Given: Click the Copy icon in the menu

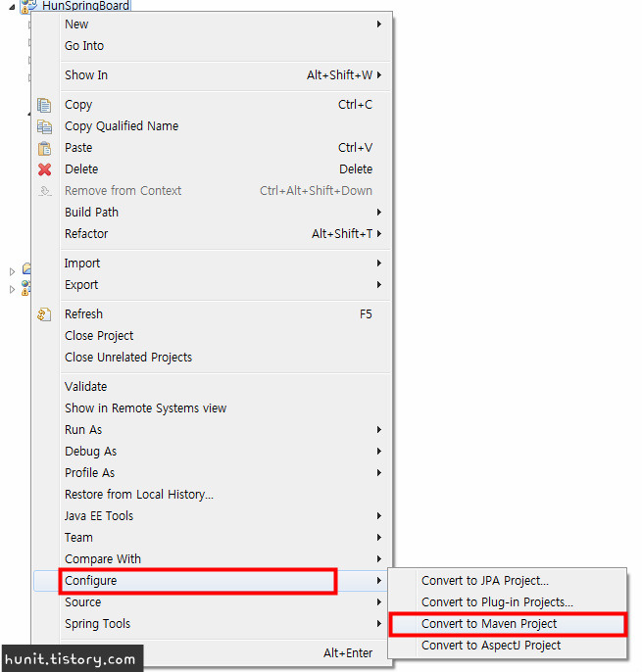Looking at the screenshot, I should [44, 105].
